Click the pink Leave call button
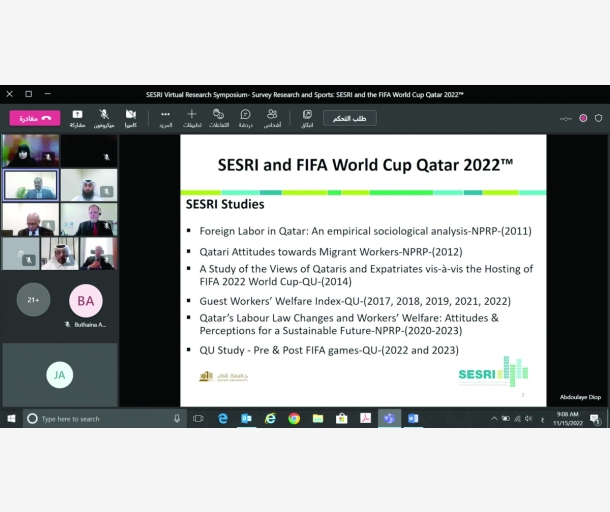Image resolution: width=610 pixels, height=512 pixels. tap(34, 118)
